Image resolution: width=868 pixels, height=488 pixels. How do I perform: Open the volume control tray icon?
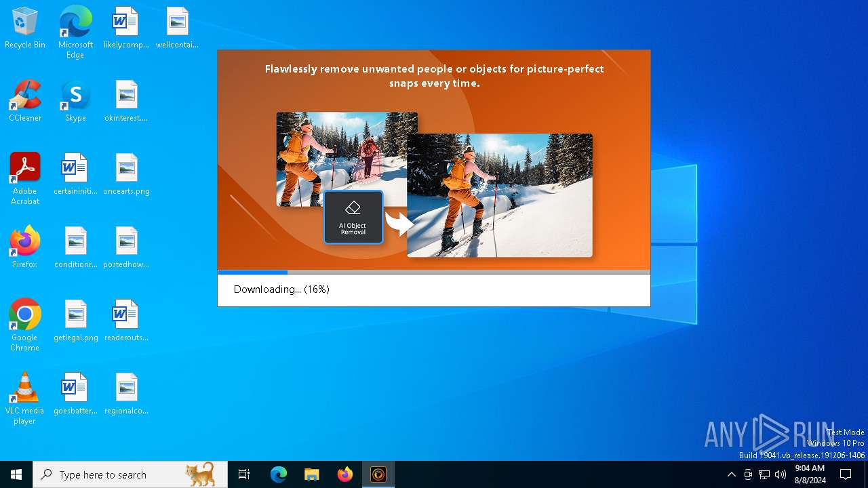point(781,474)
